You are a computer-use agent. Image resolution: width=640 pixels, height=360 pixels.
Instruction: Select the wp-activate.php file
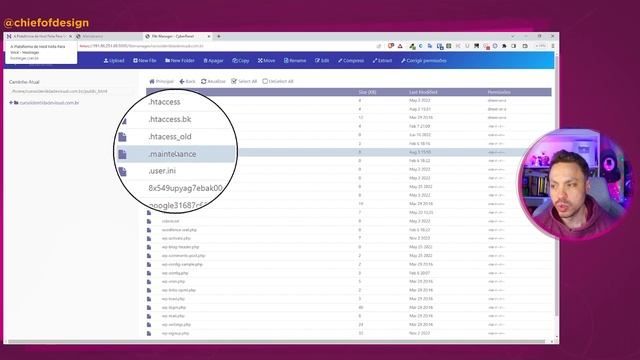pos(176,238)
